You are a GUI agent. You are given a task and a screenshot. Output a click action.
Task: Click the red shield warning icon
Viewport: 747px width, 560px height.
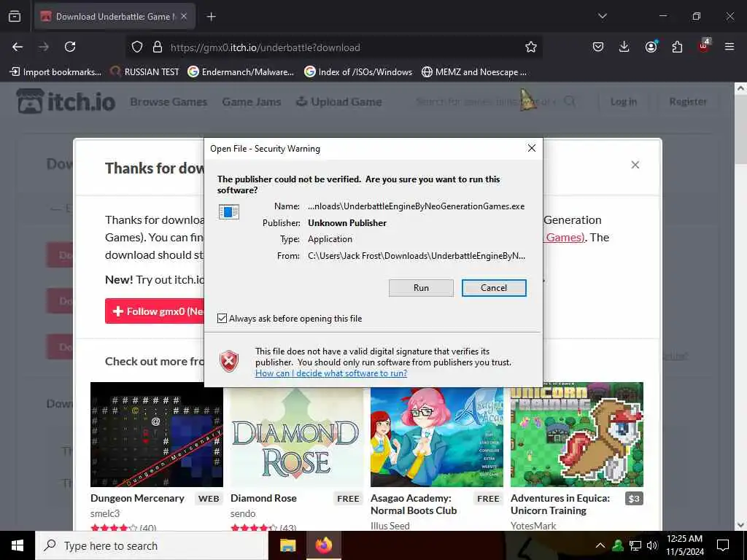tap(229, 362)
